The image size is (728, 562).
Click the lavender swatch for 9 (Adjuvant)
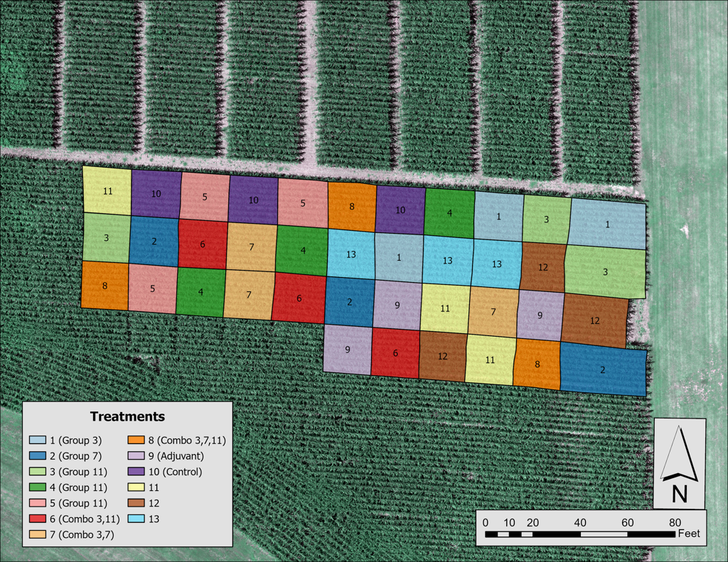coord(136,455)
